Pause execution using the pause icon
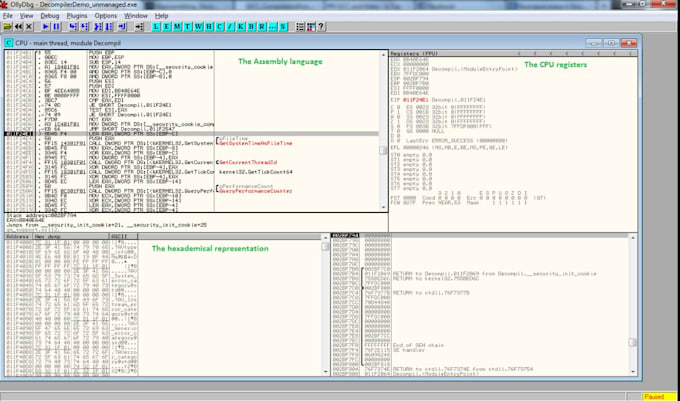Image resolution: width=680 pixels, height=401 pixels. 56,27
